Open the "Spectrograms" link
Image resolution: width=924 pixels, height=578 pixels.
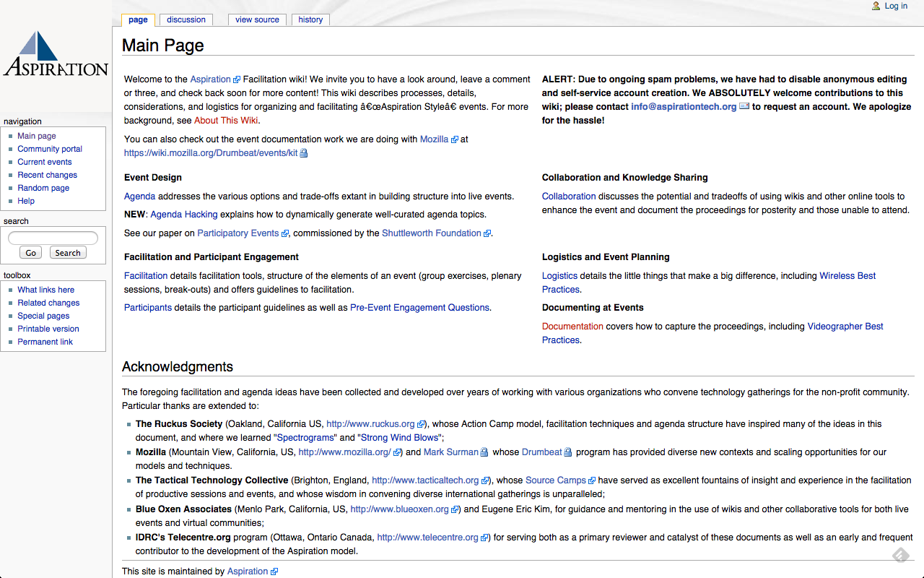(x=305, y=438)
